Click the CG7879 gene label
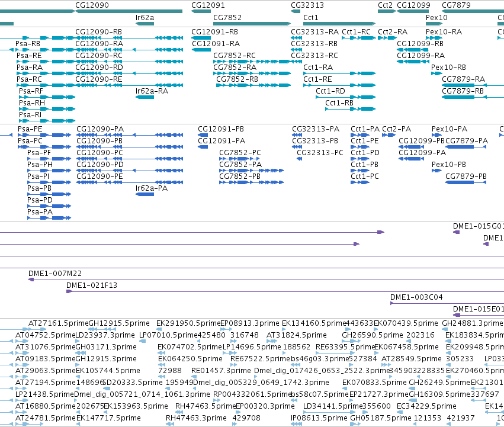504x427 pixels. pos(456,5)
